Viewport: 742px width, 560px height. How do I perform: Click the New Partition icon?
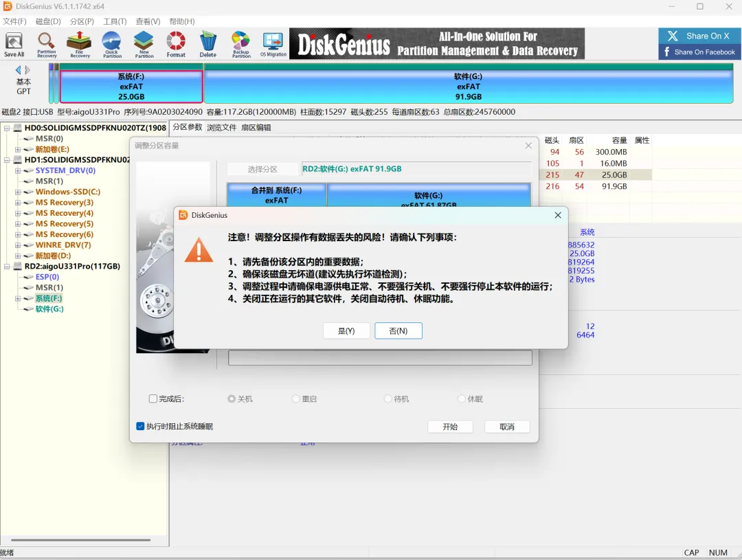[144, 45]
